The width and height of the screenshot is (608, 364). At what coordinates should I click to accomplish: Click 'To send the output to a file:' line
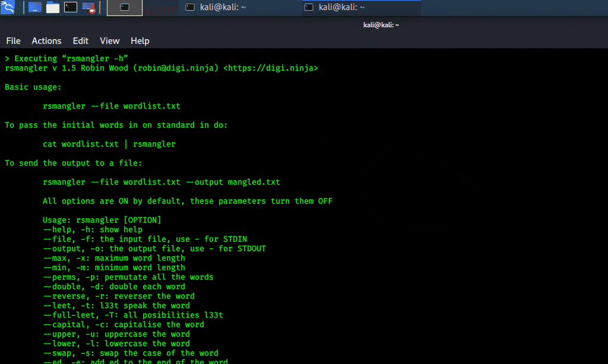(x=73, y=163)
